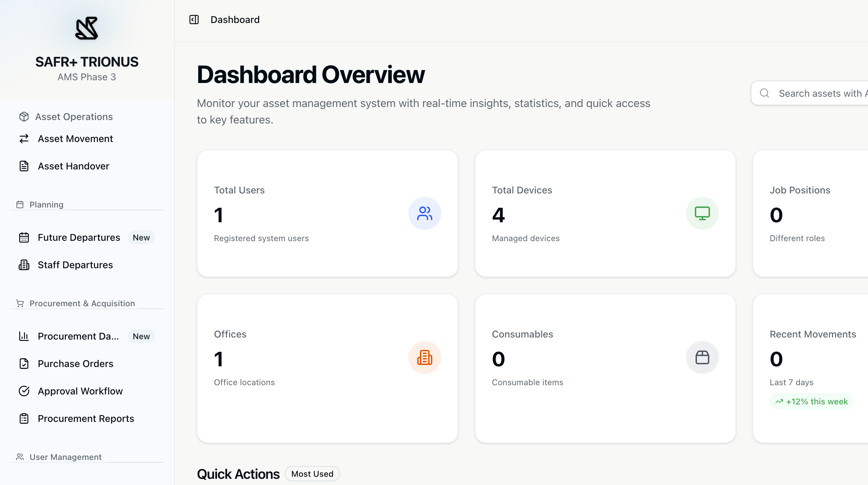This screenshot has height=485, width=868.
Task: Click the +12% this week trend indicator
Action: point(811,401)
